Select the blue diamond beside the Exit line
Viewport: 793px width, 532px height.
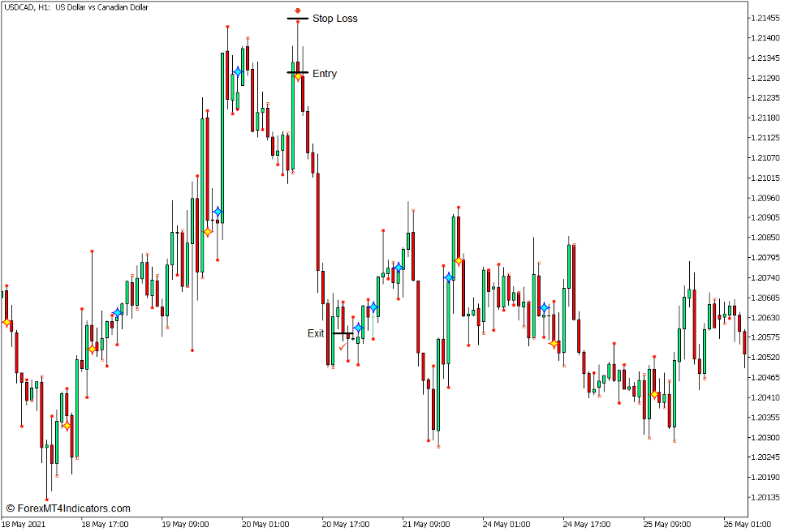(357, 327)
